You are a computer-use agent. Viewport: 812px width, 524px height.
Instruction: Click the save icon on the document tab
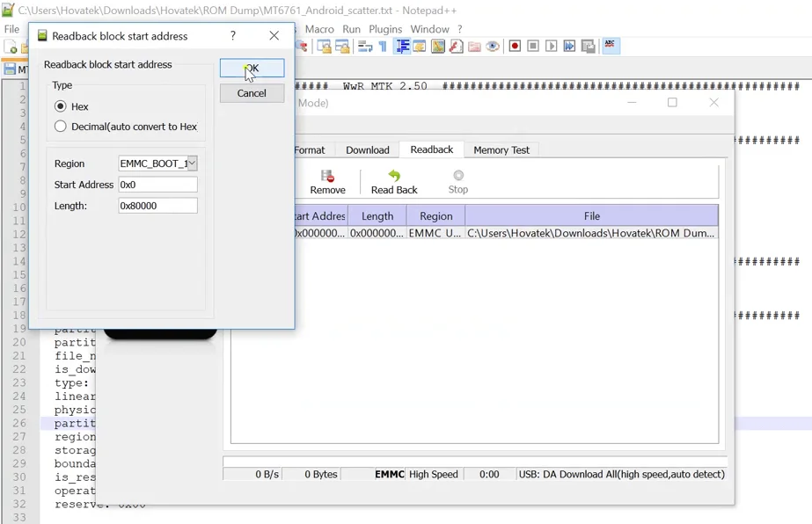[x=10, y=69]
